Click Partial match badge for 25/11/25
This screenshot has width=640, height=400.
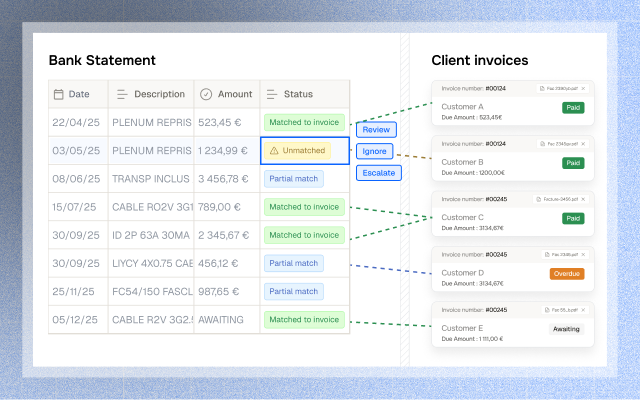294,291
